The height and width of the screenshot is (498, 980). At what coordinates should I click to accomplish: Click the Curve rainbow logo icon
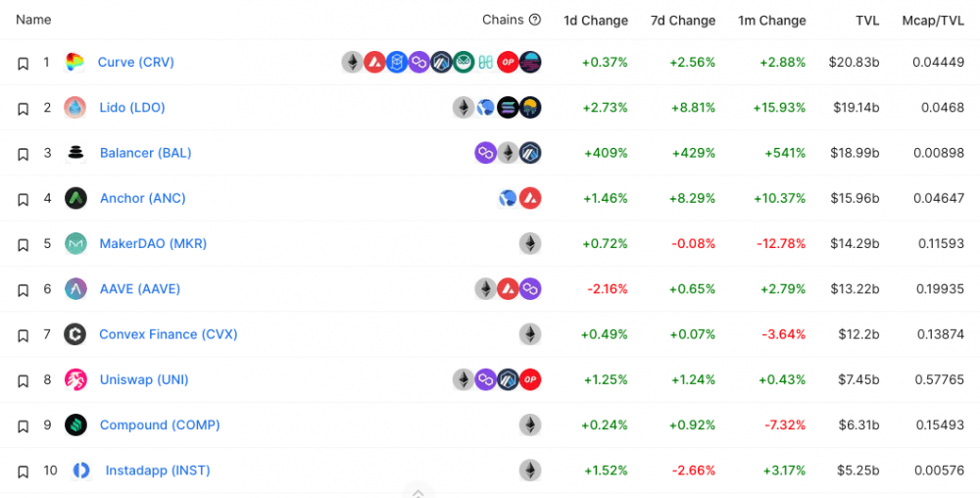[74, 62]
